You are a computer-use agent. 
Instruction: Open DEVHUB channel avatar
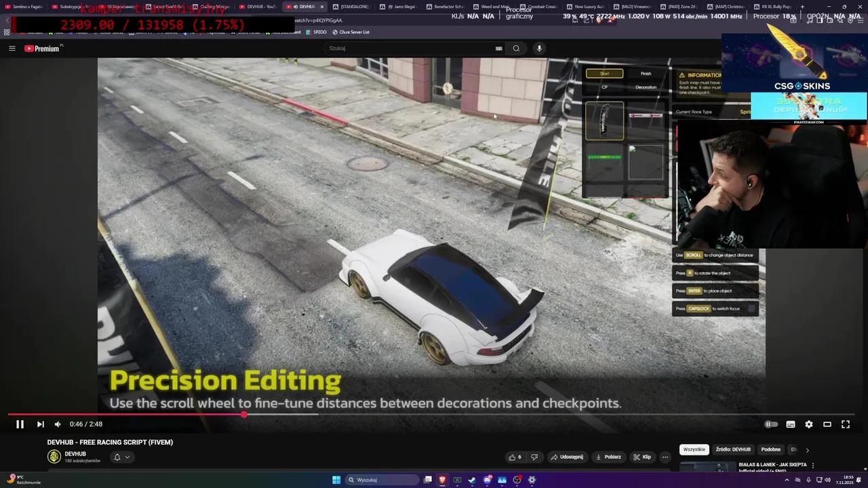(54, 457)
